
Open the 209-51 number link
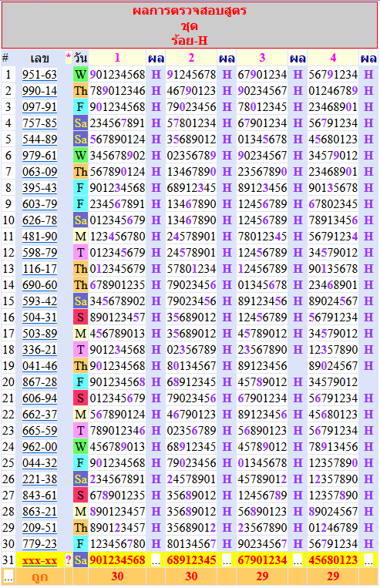pos(39,528)
